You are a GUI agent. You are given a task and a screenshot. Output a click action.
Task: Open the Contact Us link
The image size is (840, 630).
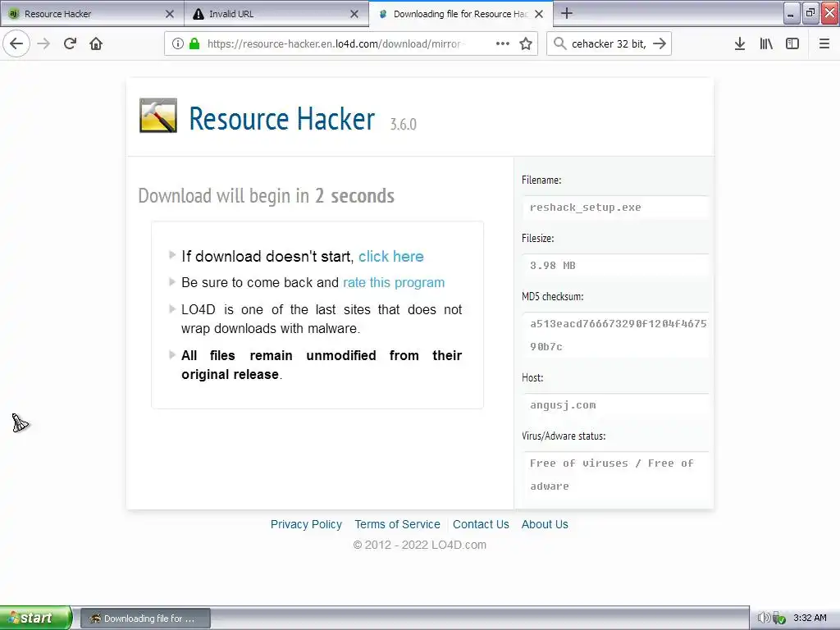point(481,524)
